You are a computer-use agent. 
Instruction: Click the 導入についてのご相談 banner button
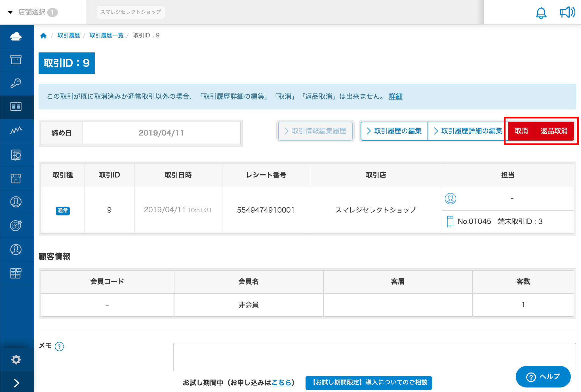(x=369, y=383)
